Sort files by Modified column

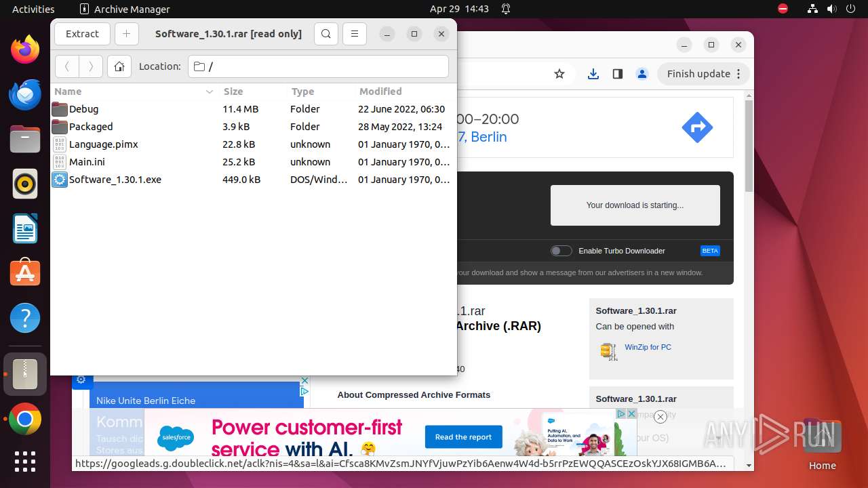coord(404,91)
